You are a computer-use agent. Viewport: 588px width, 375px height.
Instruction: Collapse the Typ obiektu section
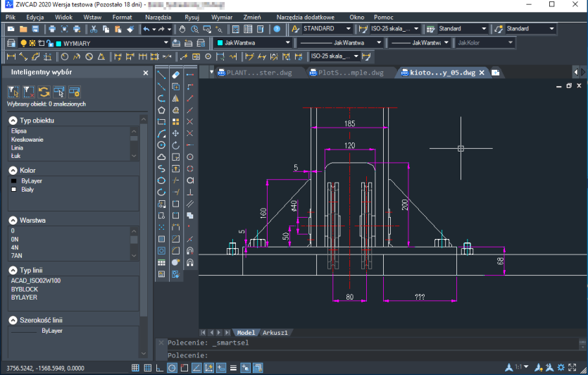[x=13, y=121]
